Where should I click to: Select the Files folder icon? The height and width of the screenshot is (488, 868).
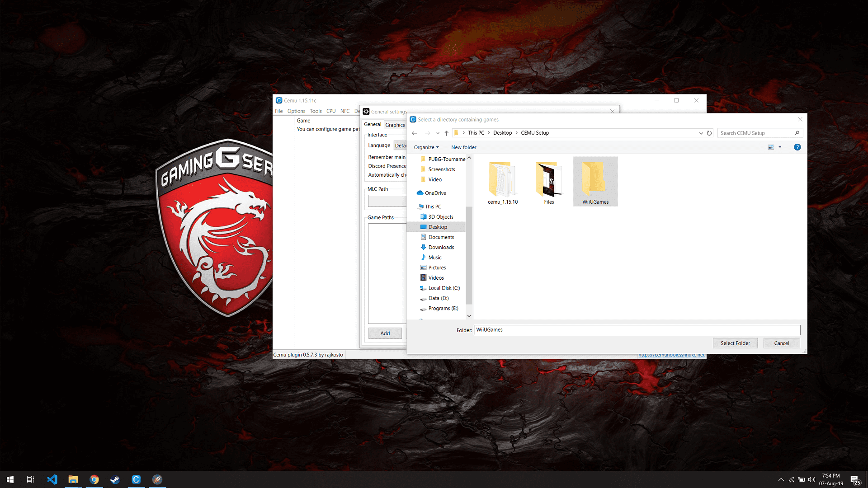548,180
